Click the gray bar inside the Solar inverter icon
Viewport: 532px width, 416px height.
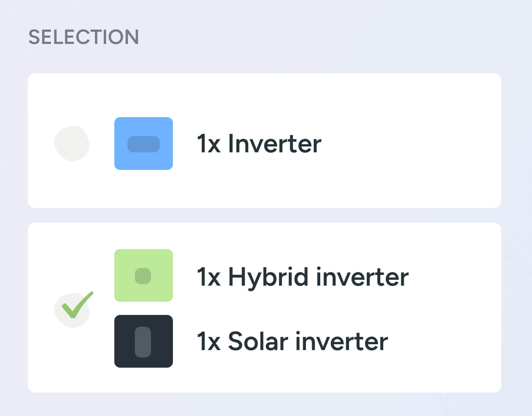tap(144, 341)
